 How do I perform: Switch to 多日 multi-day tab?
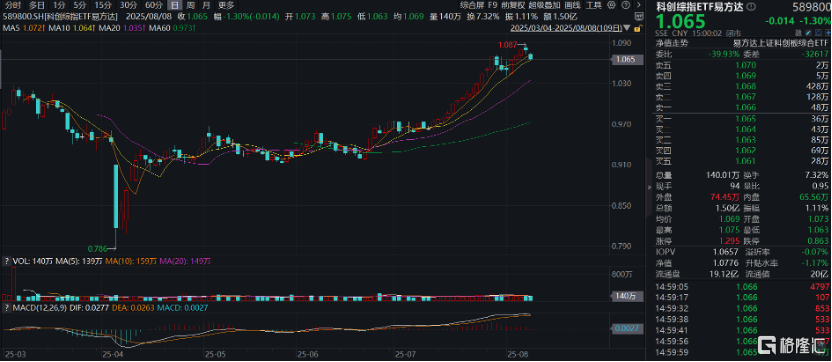click(x=37, y=5)
